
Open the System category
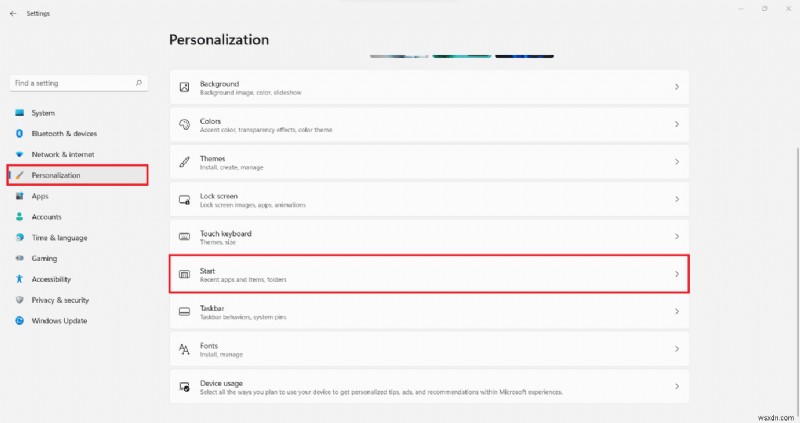pyautogui.click(x=43, y=113)
